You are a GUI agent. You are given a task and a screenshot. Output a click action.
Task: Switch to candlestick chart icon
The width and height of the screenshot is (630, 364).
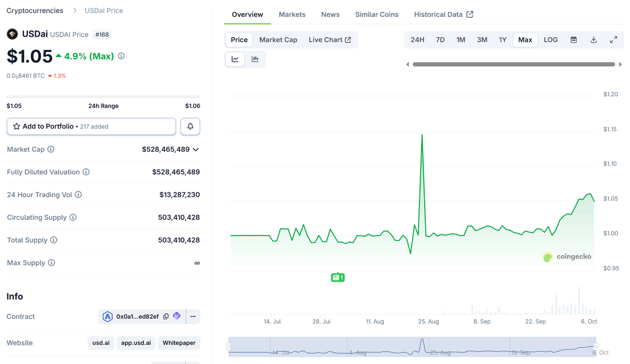[255, 59]
